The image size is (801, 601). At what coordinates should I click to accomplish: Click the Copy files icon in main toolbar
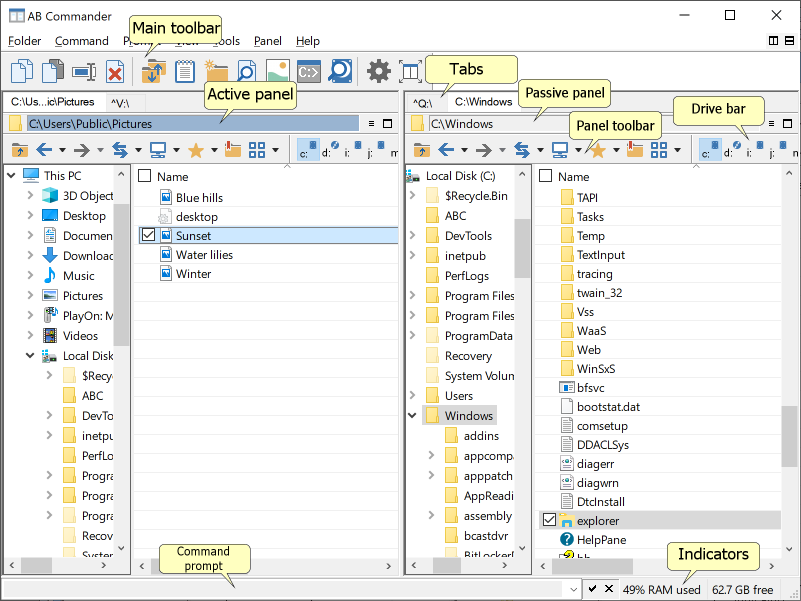tap(22, 71)
